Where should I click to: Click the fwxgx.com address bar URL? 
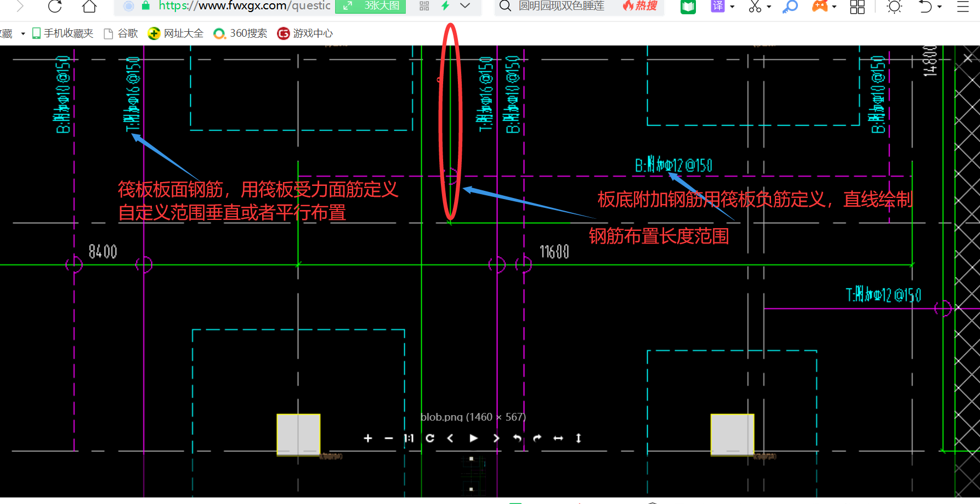245,5
